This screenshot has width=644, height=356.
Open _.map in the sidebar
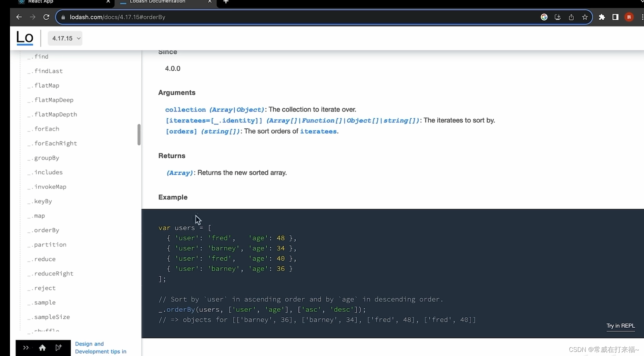tap(36, 216)
